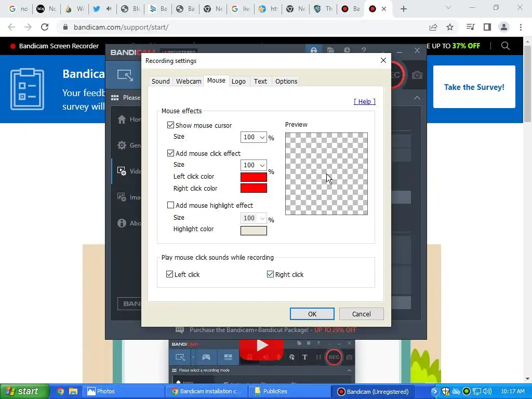Close the Recording settings dialog

(383, 60)
